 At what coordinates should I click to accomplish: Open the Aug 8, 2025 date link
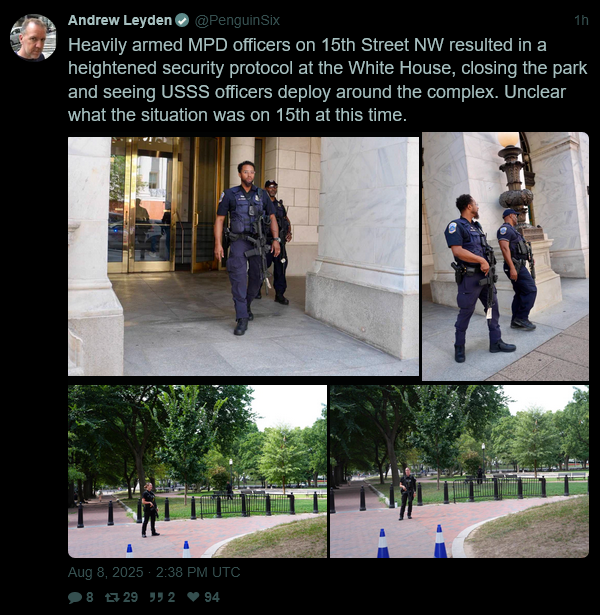pyautogui.click(x=105, y=572)
